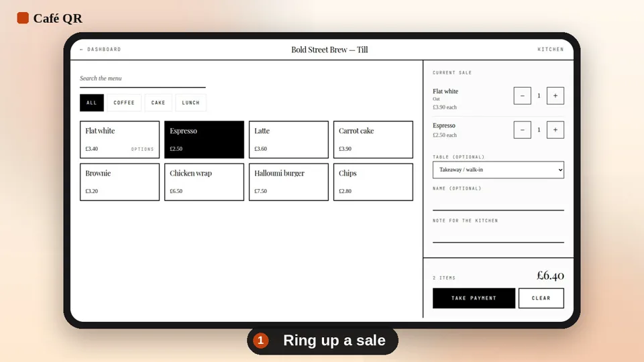Viewport: 644px width, 362px height.
Task: Click the Bold Street Brew — Till title
Action: point(329,50)
